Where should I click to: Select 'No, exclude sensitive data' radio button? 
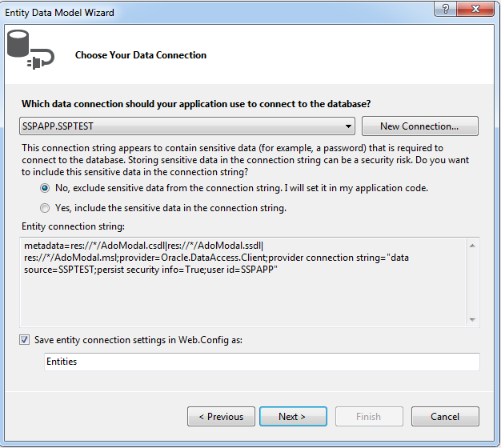45,189
